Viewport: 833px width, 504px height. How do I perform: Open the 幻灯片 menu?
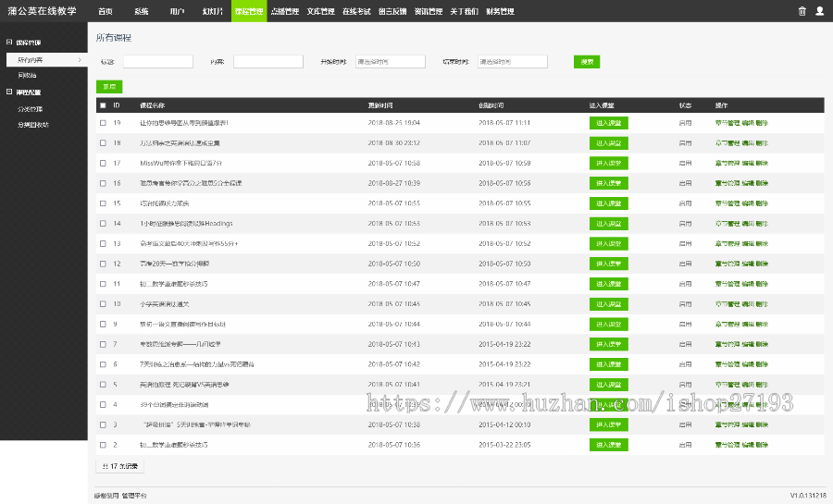coord(213,11)
